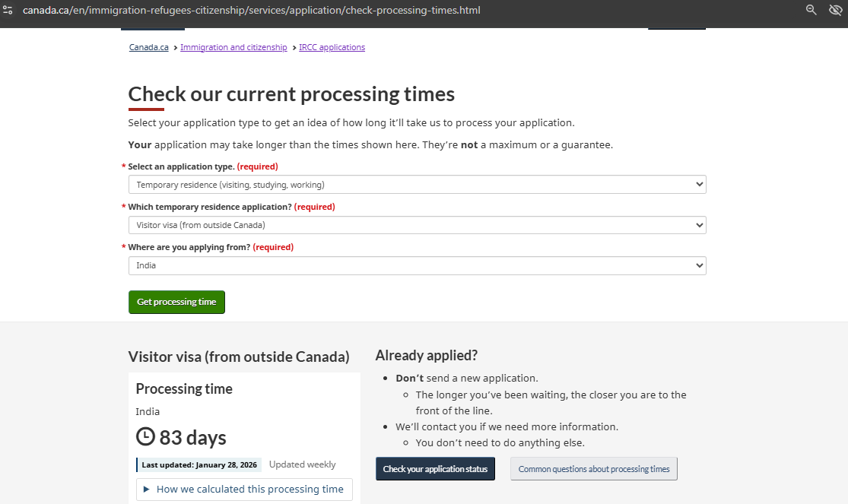
Task: Open the 'Which temporary residence application' dropdown
Action: tap(417, 225)
